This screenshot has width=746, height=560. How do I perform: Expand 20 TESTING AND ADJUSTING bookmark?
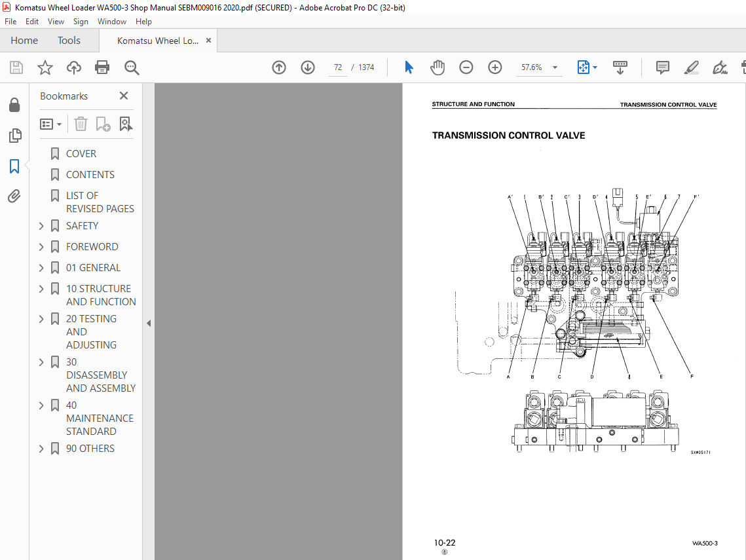pyautogui.click(x=41, y=319)
